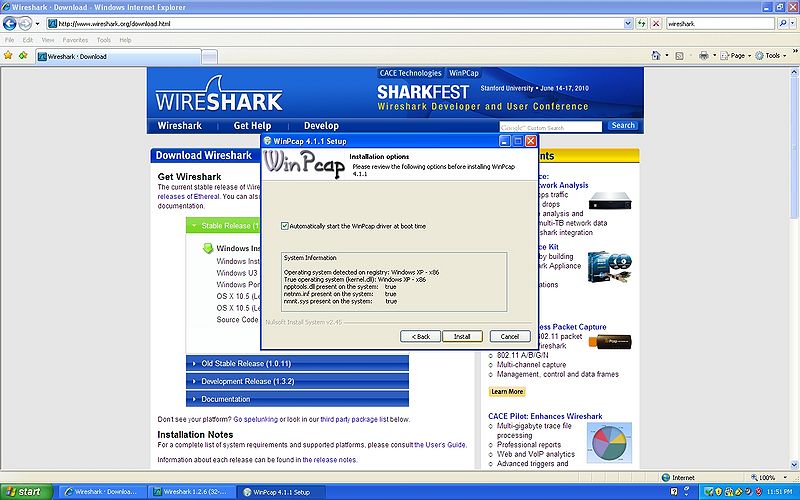Click the Print icon

point(704,56)
